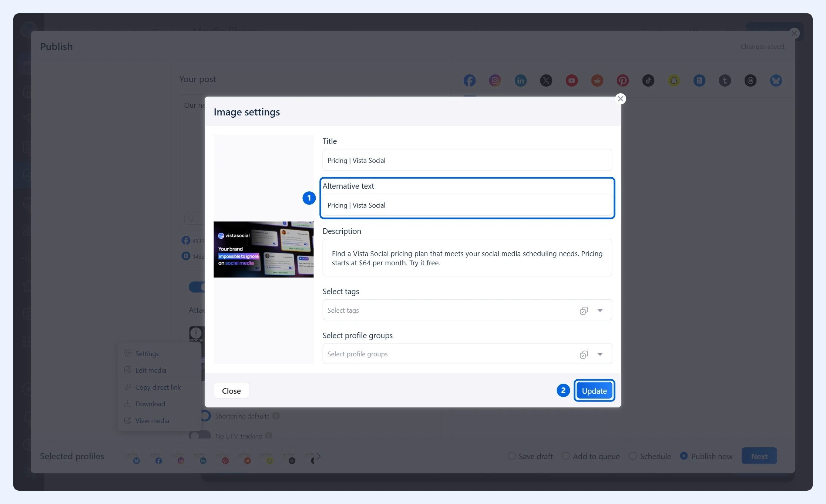
Task: Select the Publish now radio option
Action: click(x=684, y=456)
